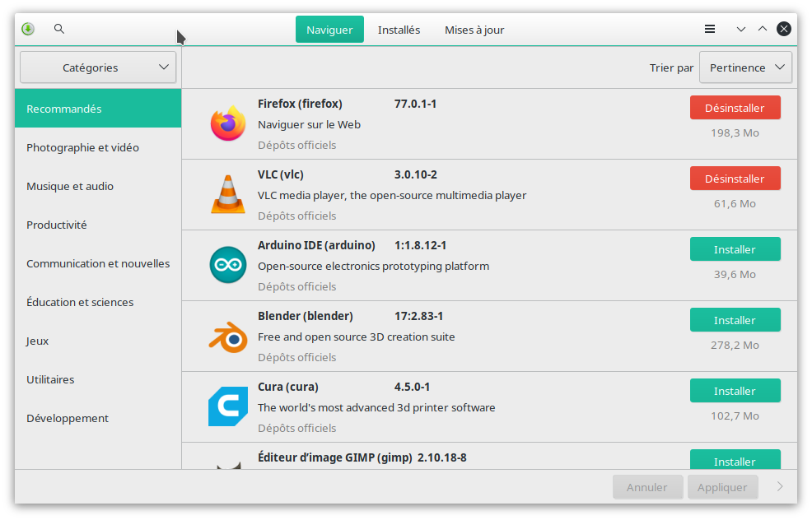Click the VLC traffic cone icon
812x520 pixels.
228,194
